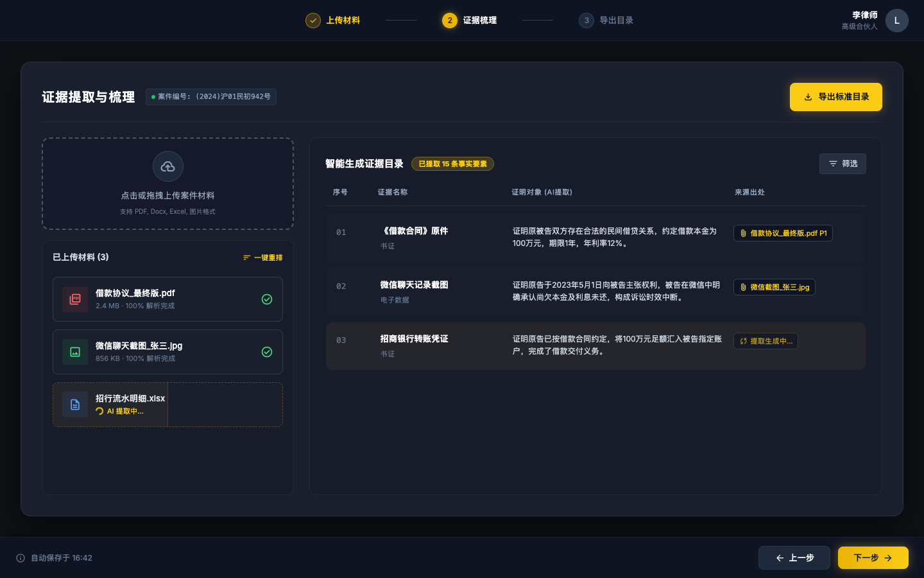This screenshot has width=924, height=578.
Task: Click the 电子数据 type label
Action: tap(395, 300)
